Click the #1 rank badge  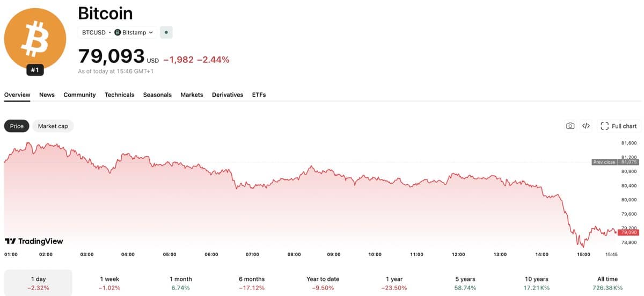[35, 70]
